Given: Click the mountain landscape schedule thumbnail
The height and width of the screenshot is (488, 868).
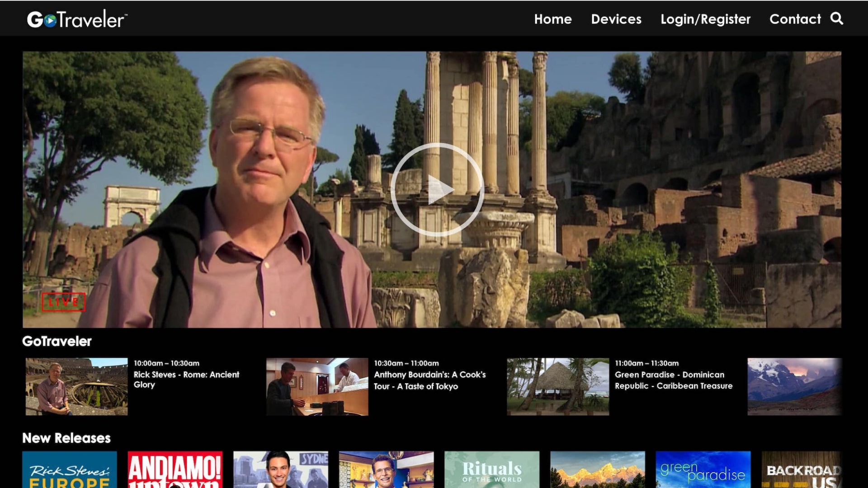Looking at the screenshot, I should click(794, 386).
